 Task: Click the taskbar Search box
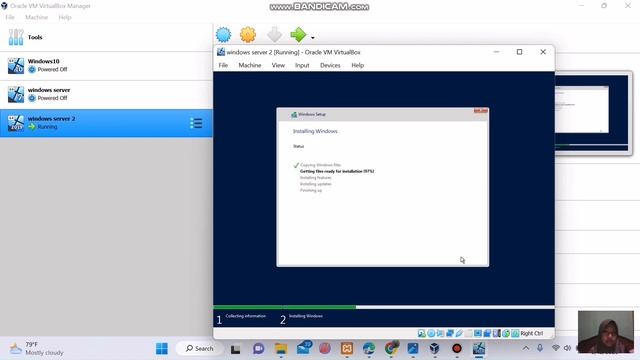click(200, 349)
